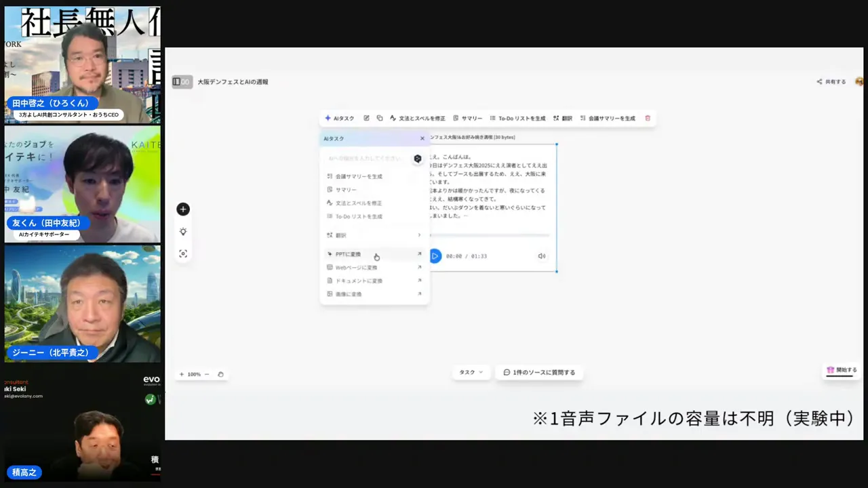Viewport: 868px width, 488px height.
Task: Click the black plus button in the sidebar
Action: [182, 209]
